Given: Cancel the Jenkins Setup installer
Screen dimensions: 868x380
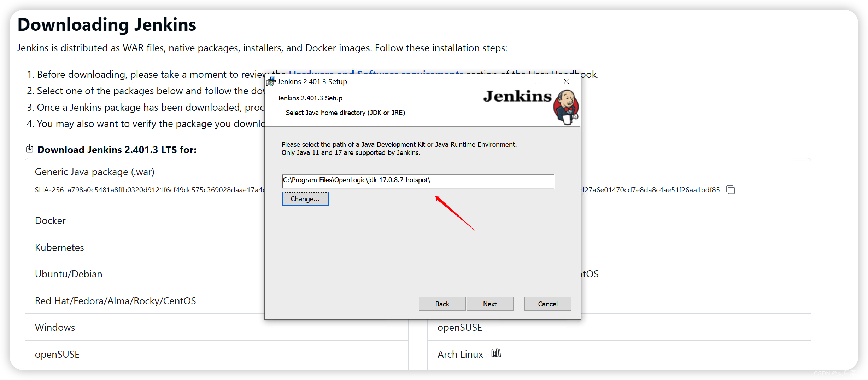Looking at the screenshot, I should (548, 304).
